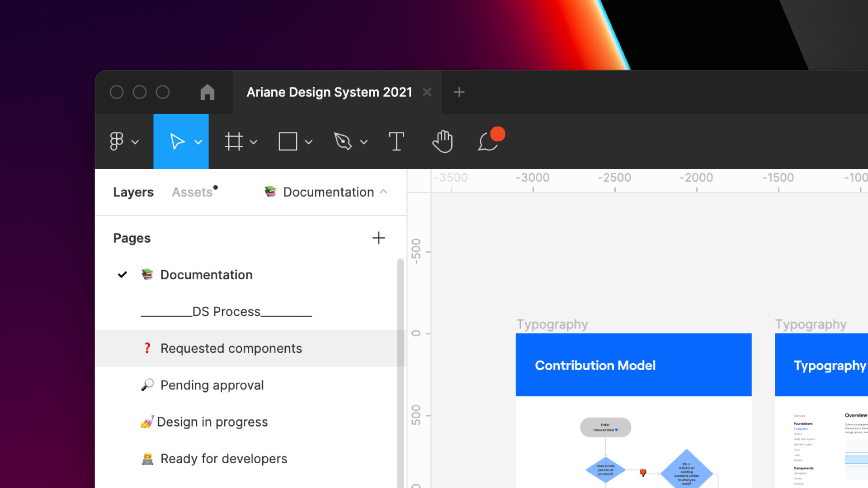Viewport: 868px width, 488px height.
Task: Click the Typography label above Contribution Model
Action: 552,324
